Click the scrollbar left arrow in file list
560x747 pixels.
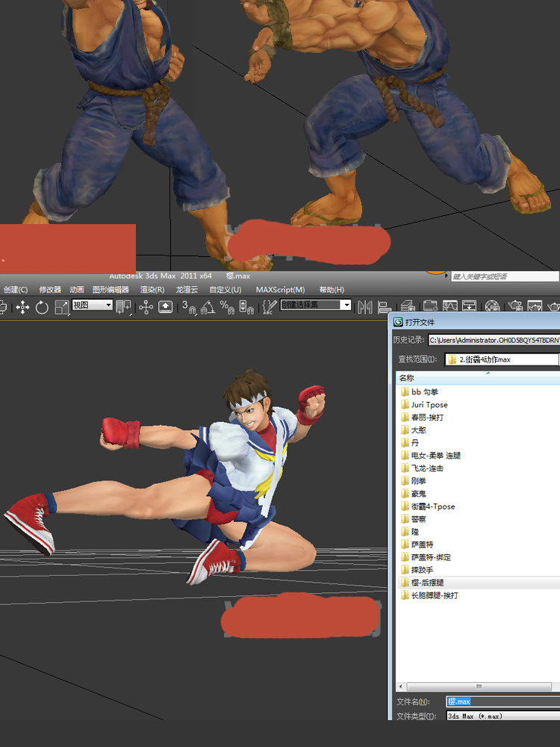click(x=401, y=686)
